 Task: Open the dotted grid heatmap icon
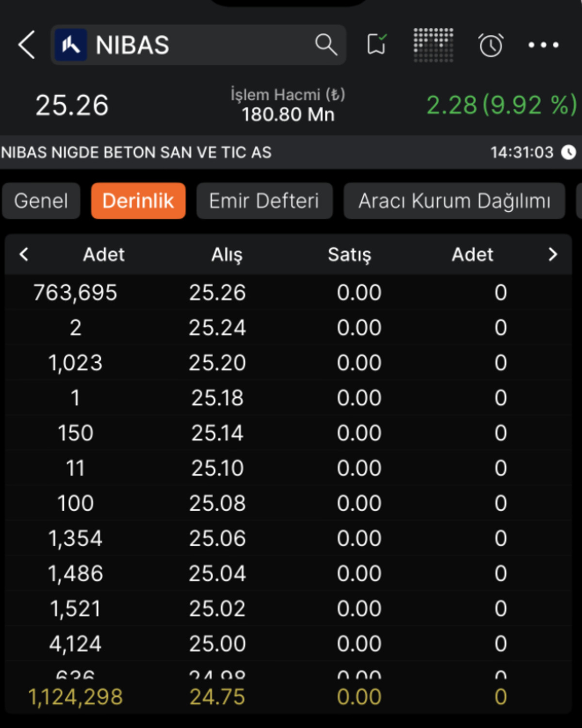(433, 45)
